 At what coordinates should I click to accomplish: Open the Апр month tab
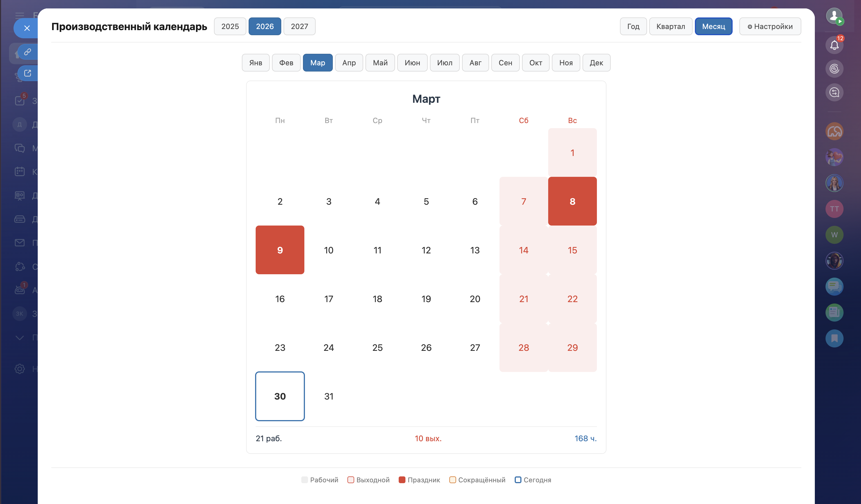coord(349,63)
